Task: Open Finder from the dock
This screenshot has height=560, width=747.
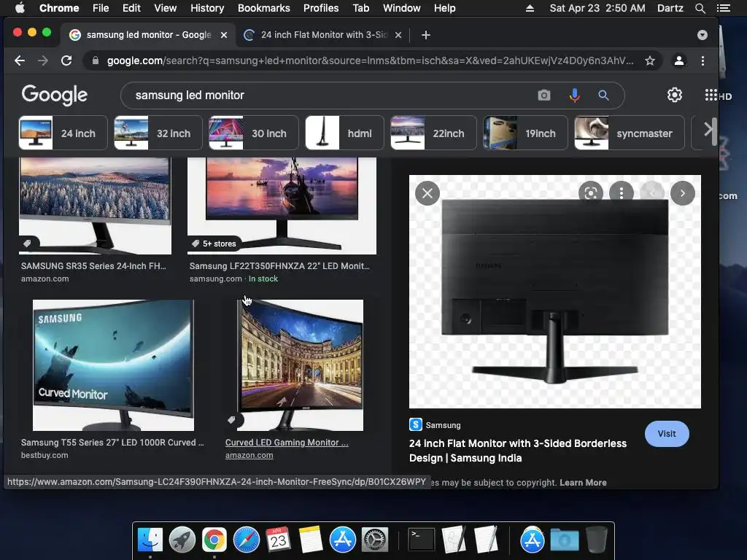Action: [150, 540]
